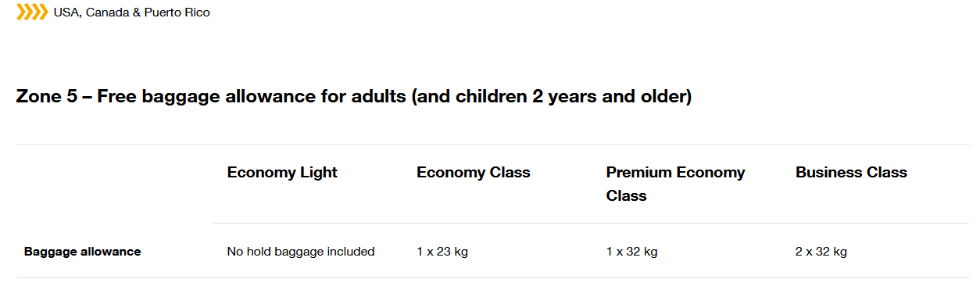The height and width of the screenshot is (304, 980).
Task: Click the 1 x 23 kg cell
Action: pos(442,252)
